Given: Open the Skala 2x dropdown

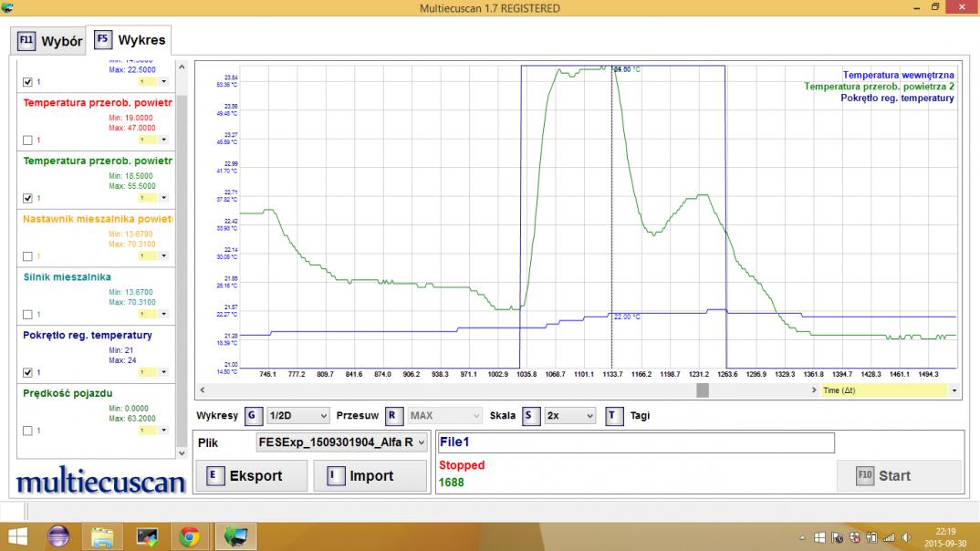Looking at the screenshot, I should [x=569, y=415].
